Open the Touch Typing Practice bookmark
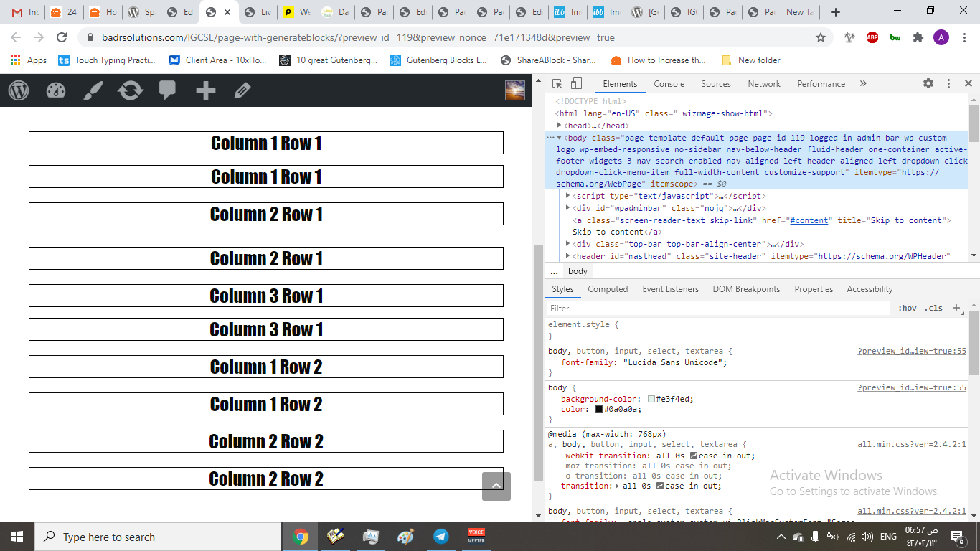Screen dimensions: 980x551 coord(107,60)
